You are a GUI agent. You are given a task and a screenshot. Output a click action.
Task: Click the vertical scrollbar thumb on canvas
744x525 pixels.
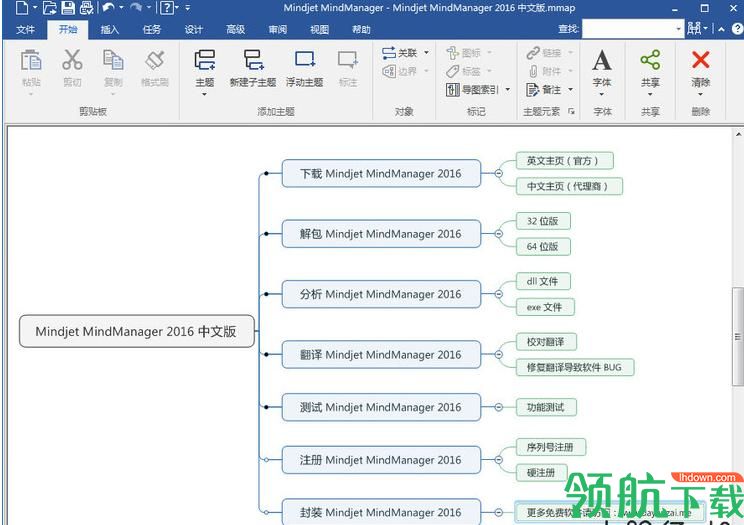pos(737,337)
